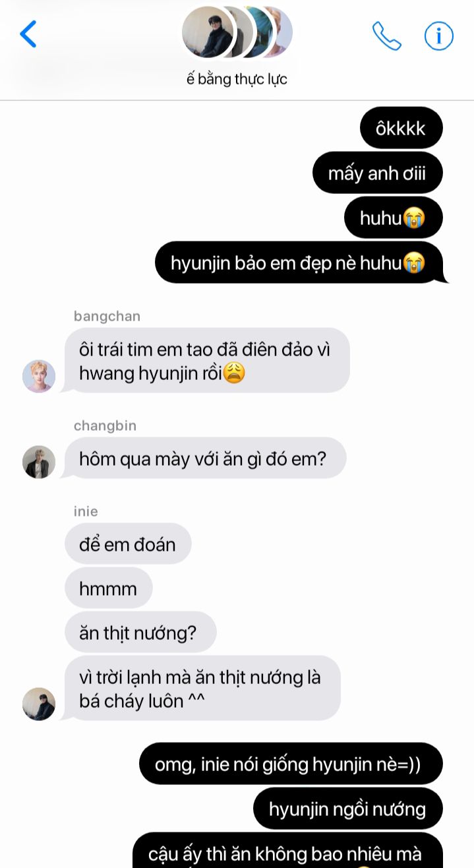Open group name "ế bằng thực lực"
Screen dimensions: 474x868
coord(237,79)
